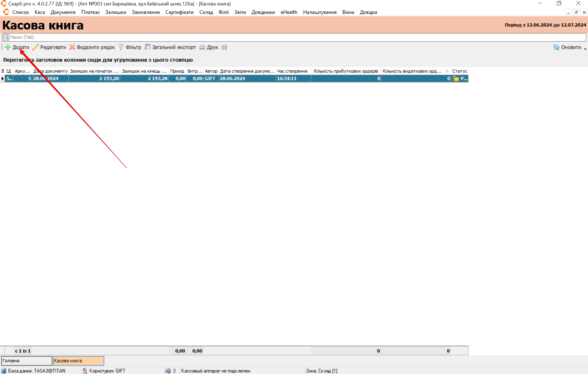The height and width of the screenshot is (374, 588).
Task: Switch to the Головна tab
Action: point(26,361)
